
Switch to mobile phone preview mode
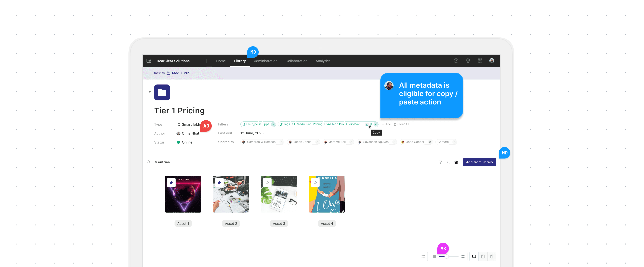tap(492, 256)
